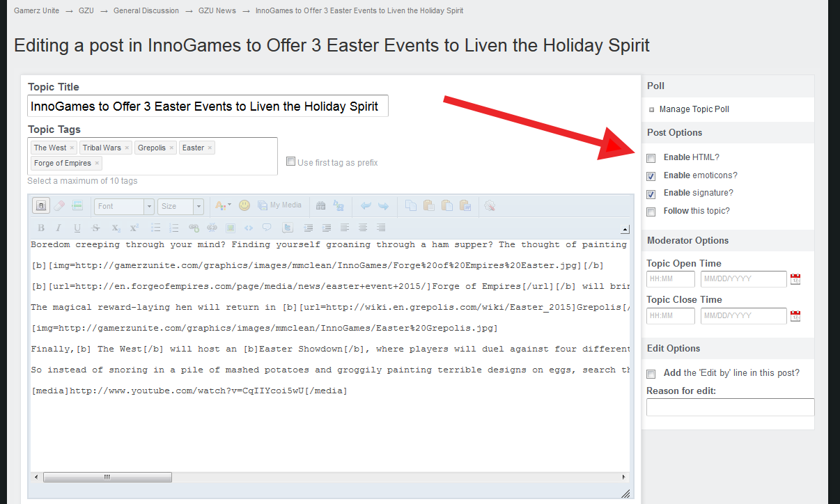Click the Topic Close Time date field
This screenshot has width=840, height=504.
coord(744,316)
